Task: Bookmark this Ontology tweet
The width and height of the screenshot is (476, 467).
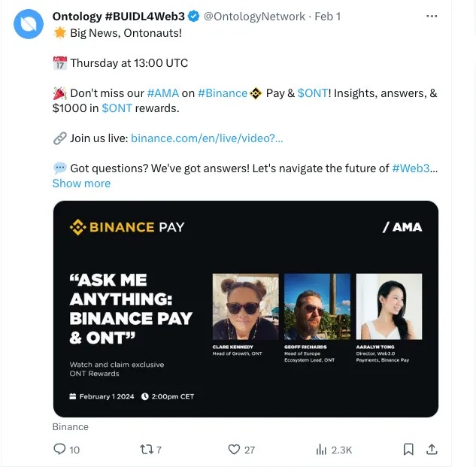Action: click(408, 449)
